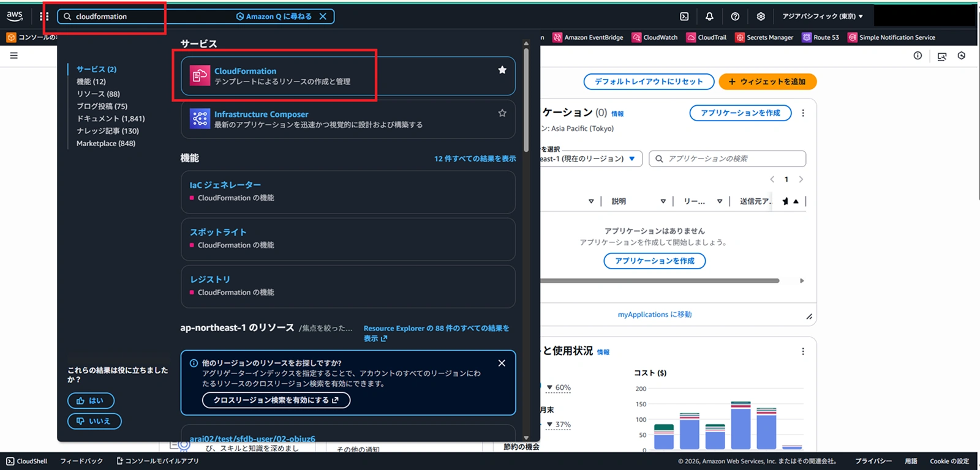The height and width of the screenshot is (470, 980).
Task: Go to myApplications に移動 link
Action: tap(654, 315)
